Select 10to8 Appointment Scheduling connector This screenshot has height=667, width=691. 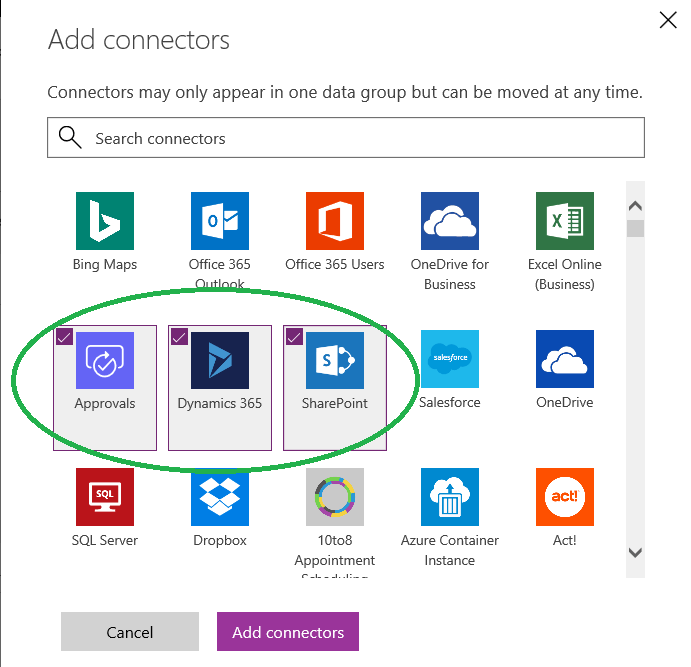pos(335,497)
